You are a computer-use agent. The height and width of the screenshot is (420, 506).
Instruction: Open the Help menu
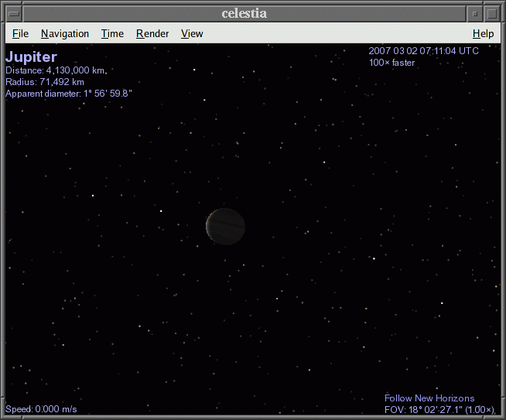[x=483, y=33]
